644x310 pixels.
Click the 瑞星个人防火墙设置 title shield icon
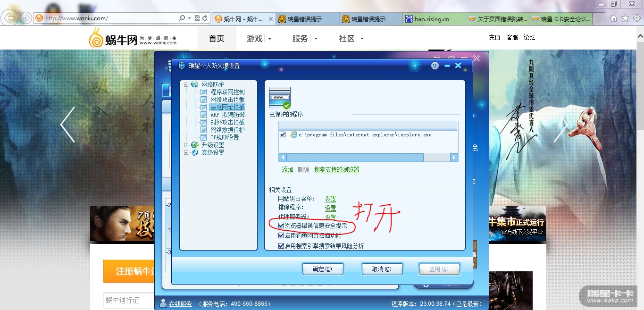pos(182,66)
